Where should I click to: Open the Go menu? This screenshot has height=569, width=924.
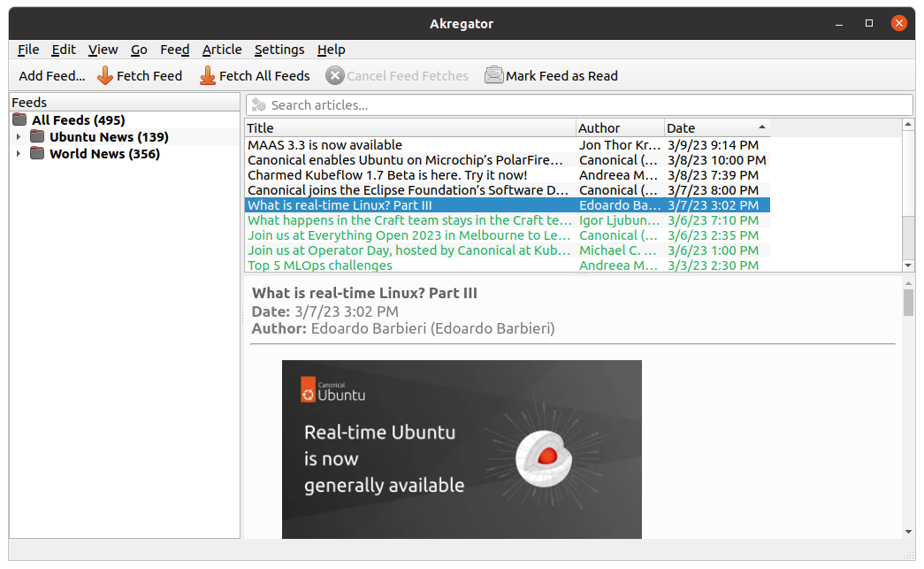point(139,50)
